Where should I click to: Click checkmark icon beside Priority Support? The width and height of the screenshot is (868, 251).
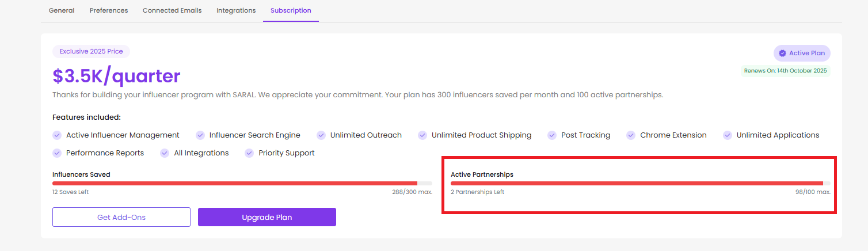click(249, 153)
